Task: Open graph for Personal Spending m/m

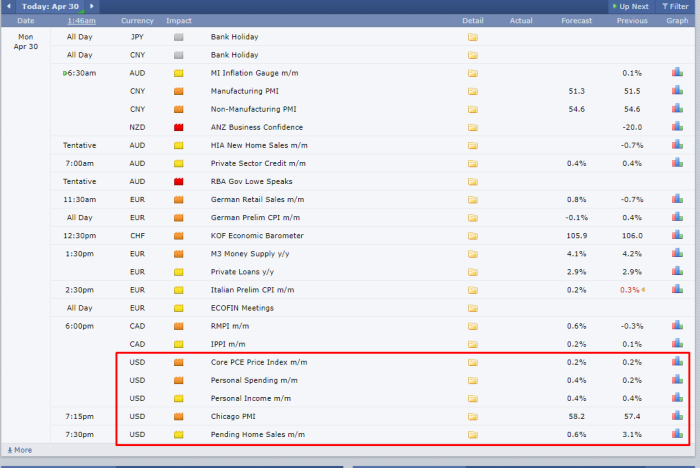Action: [x=677, y=380]
